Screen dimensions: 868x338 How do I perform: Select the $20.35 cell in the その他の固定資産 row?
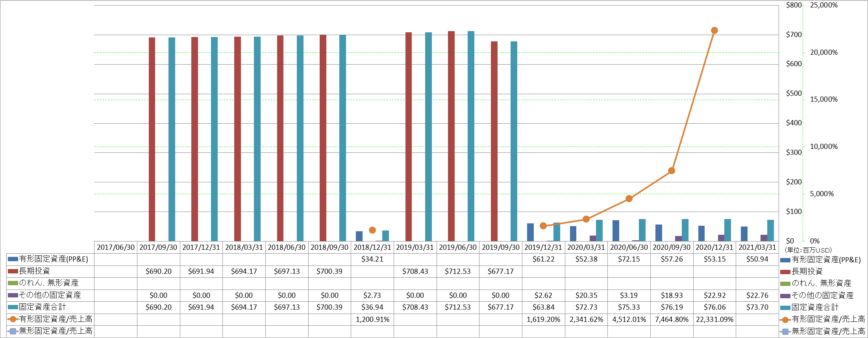(x=586, y=295)
